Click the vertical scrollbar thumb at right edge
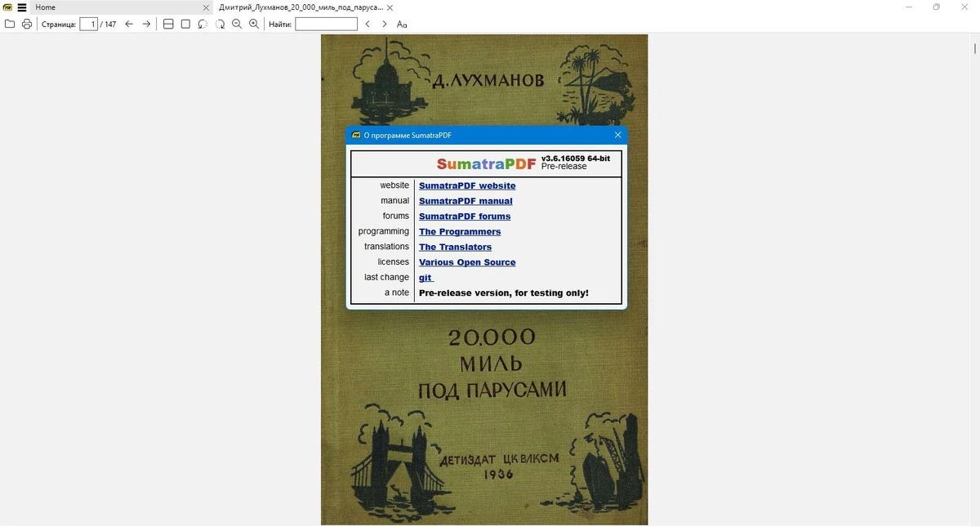This screenshot has height=527, width=980. click(x=975, y=49)
